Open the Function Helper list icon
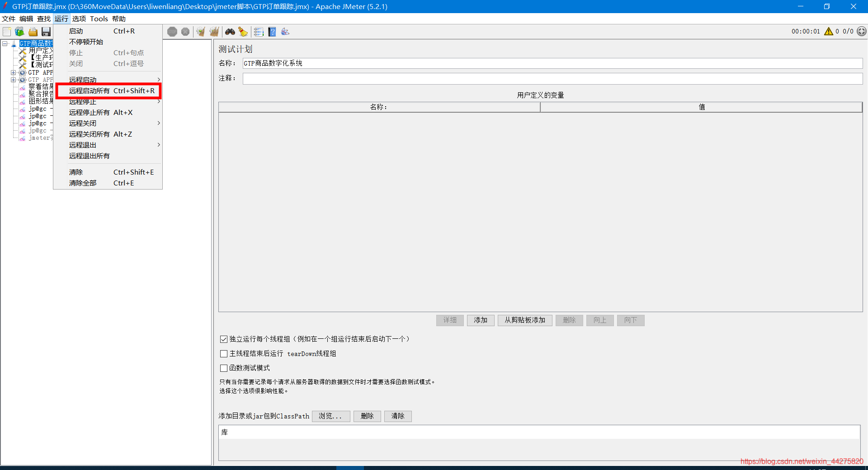Image resolution: width=868 pixels, height=470 pixels. click(x=259, y=32)
